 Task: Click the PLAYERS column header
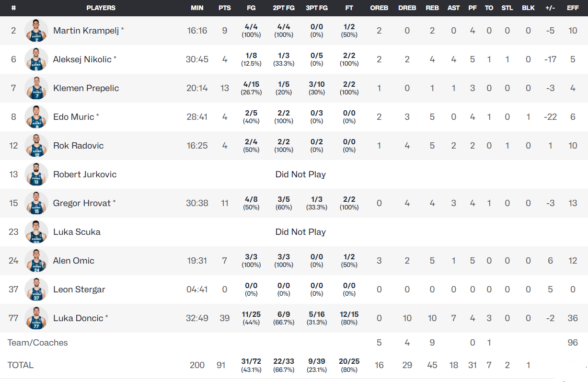click(x=101, y=8)
